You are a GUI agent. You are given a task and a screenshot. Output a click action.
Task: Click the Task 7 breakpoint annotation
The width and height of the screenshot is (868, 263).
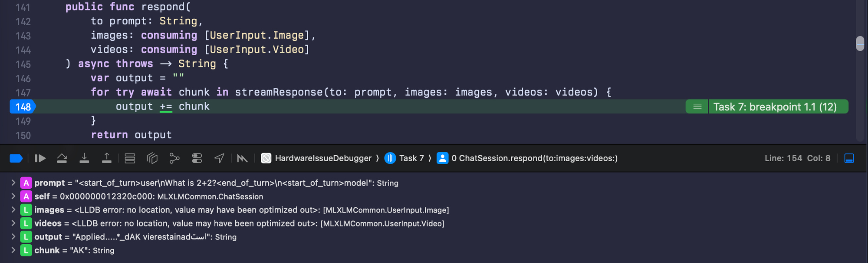[775, 107]
